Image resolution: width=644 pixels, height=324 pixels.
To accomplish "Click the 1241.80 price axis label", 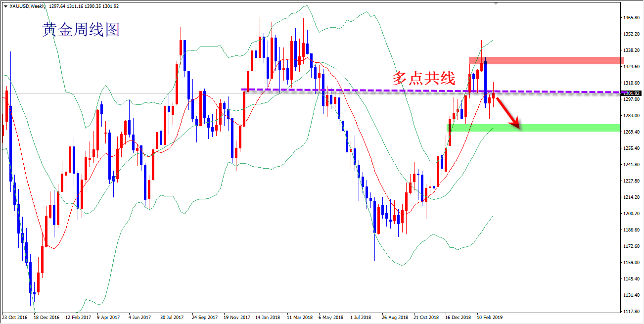I will coord(632,165).
